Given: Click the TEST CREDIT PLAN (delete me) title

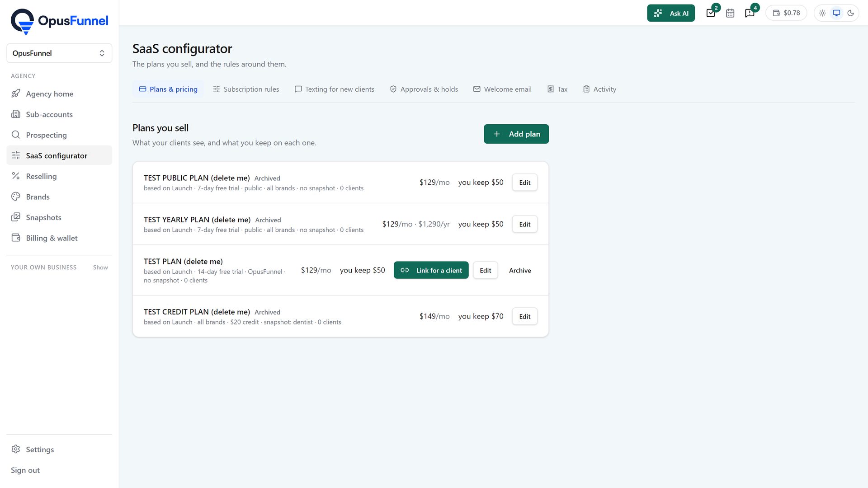Looking at the screenshot, I should coord(197,312).
